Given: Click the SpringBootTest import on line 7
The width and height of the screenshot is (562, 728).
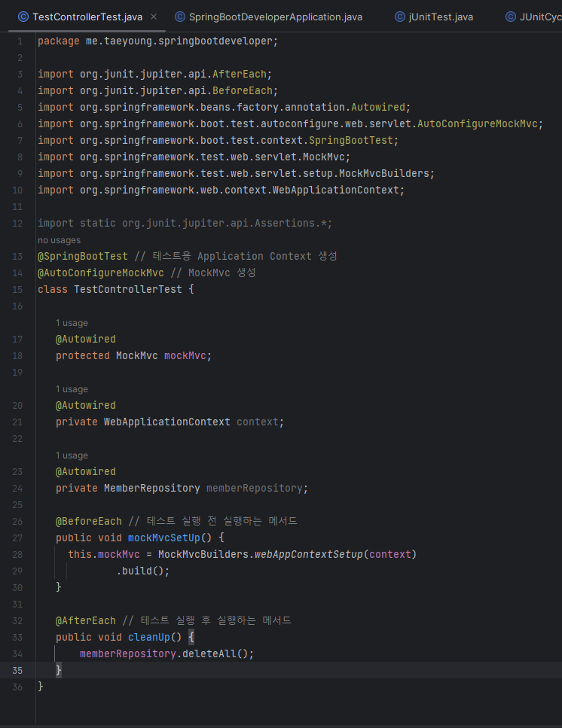Looking at the screenshot, I should 218,140.
